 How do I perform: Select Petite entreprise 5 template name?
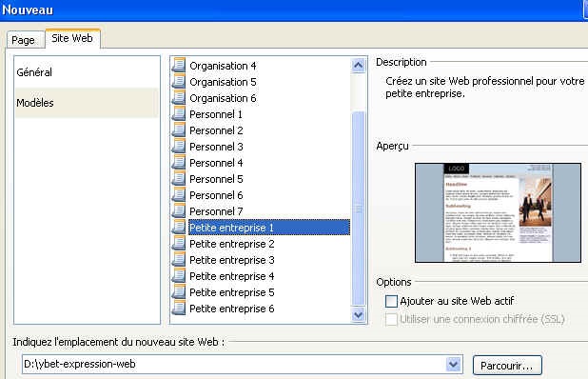[232, 292]
